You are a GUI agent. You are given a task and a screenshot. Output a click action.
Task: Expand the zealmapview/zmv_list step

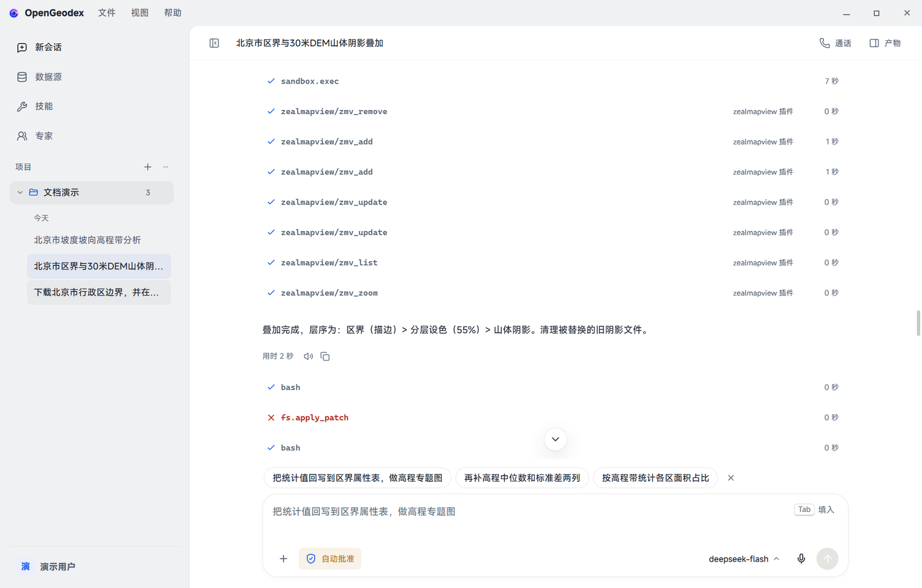553,263
